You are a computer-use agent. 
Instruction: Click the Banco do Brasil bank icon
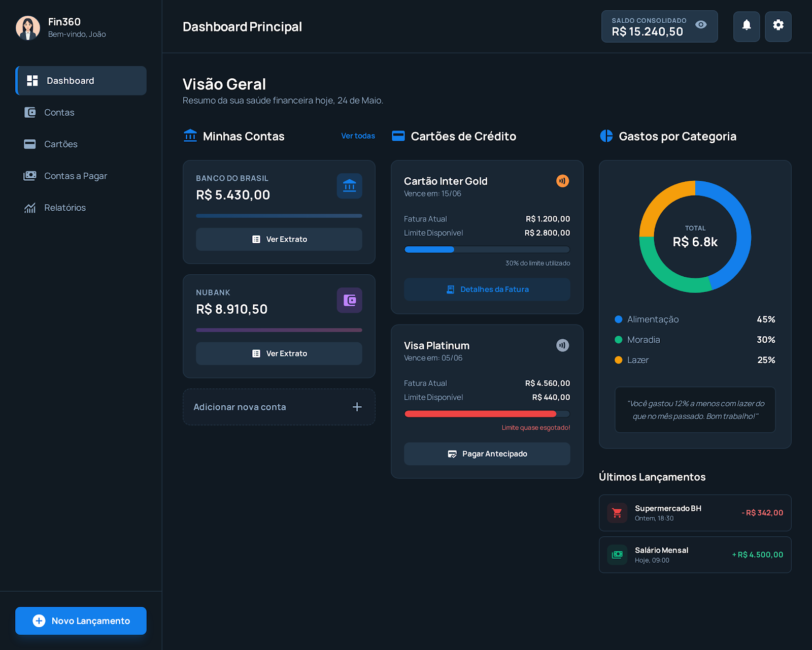click(349, 186)
